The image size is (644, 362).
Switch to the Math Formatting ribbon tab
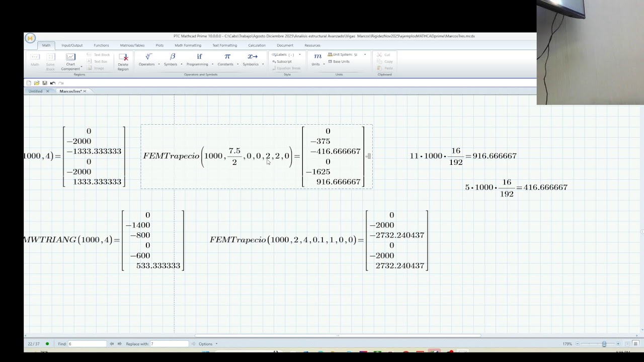point(188,45)
